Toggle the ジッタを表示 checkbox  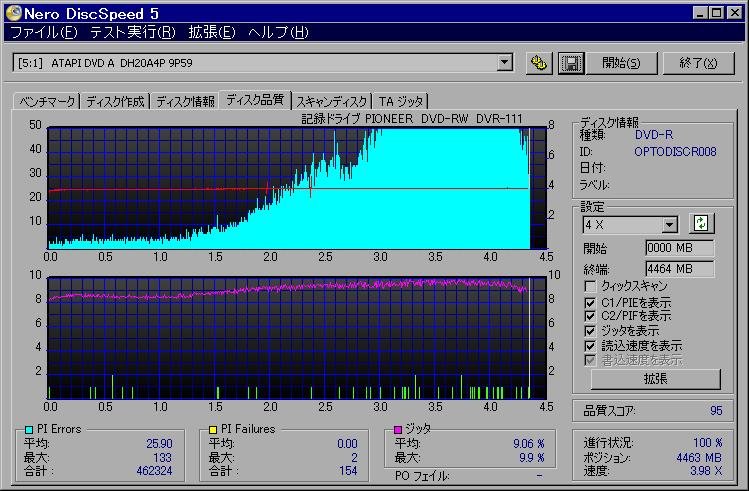click(x=590, y=331)
